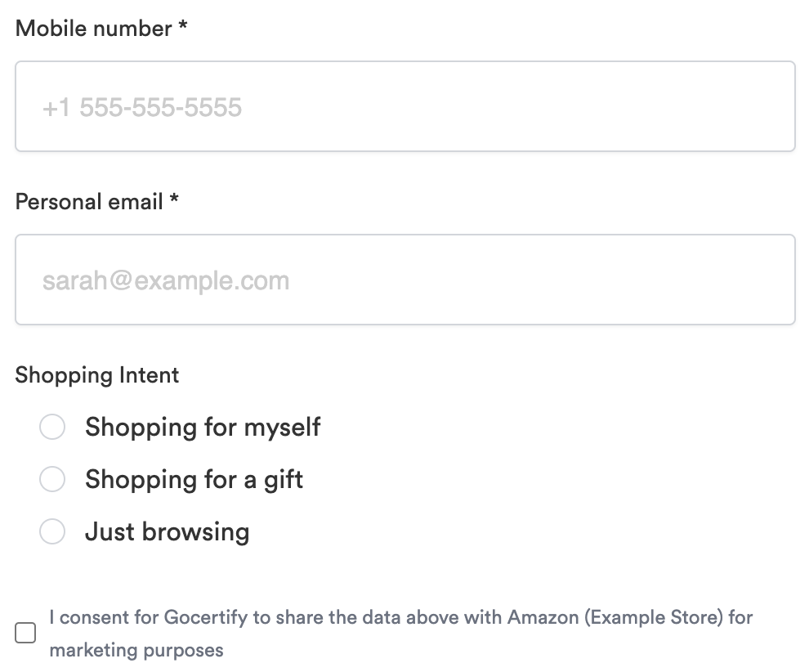Click the Mobile number input field
Image resolution: width=809 pixels, height=672 pixels.
click(x=404, y=106)
